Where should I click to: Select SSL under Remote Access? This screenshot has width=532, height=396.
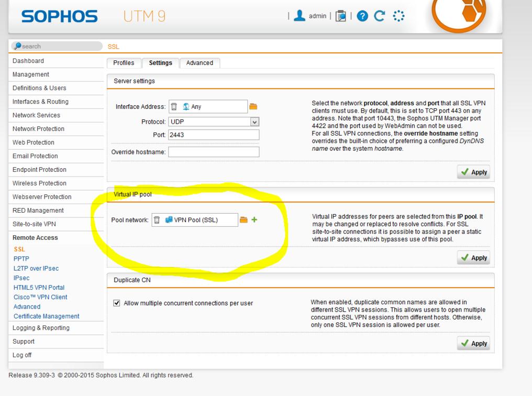(19, 249)
